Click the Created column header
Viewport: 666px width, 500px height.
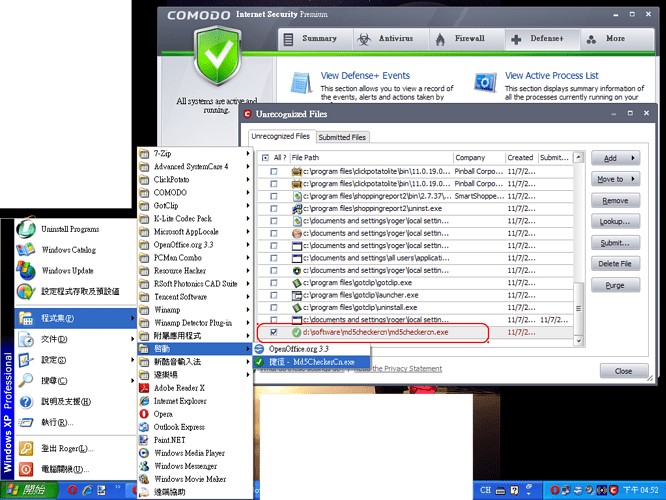(522, 158)
